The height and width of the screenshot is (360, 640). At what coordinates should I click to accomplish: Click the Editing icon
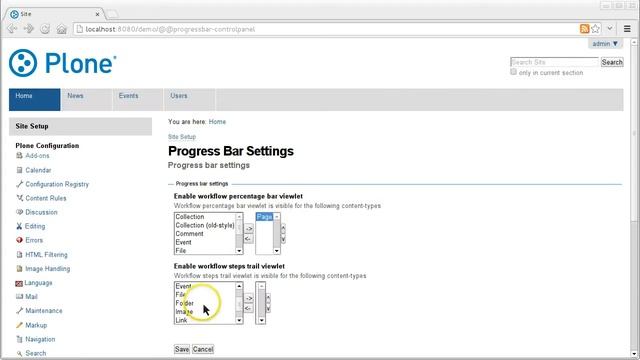(x=19, y=226)
